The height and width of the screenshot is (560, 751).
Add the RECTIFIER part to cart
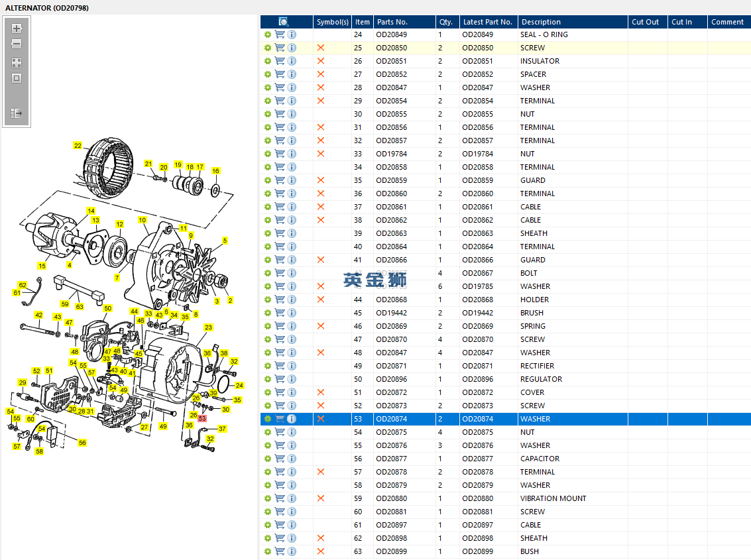pyautogui.click(x=280, y=366)
